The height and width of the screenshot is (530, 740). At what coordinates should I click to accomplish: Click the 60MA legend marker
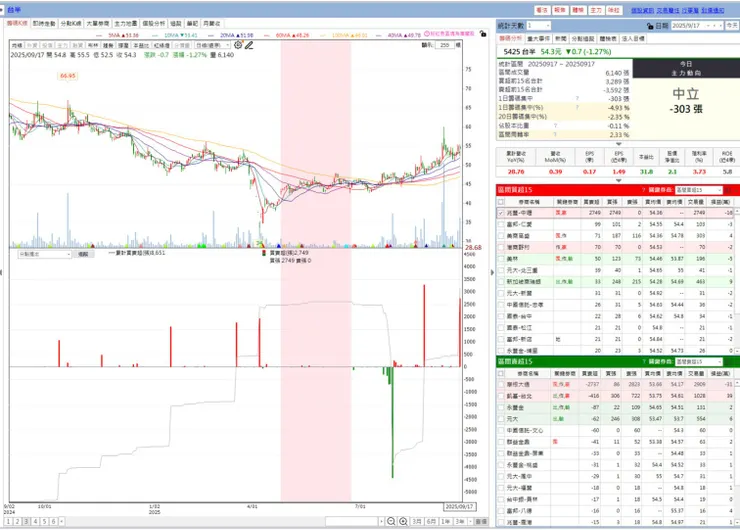[292, 35]
